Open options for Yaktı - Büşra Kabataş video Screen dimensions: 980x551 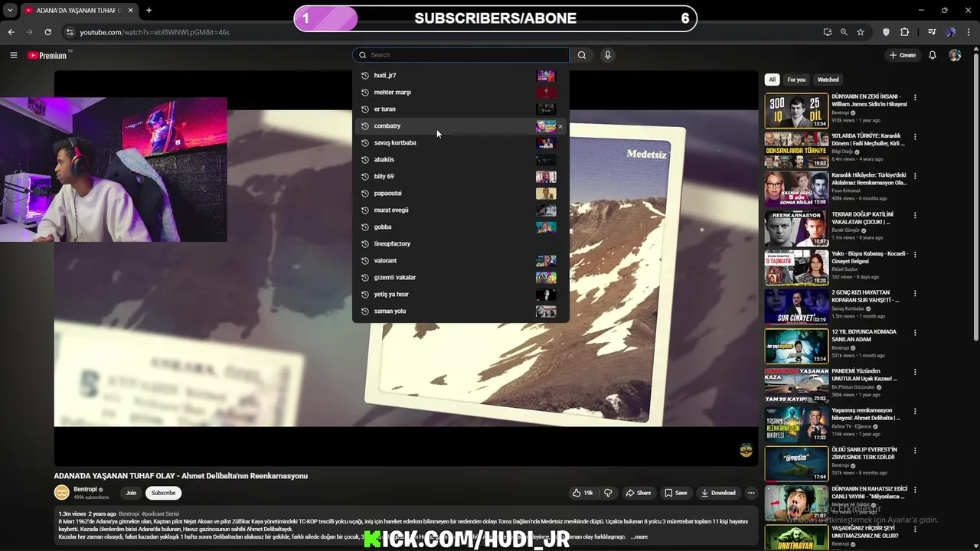coord(915,255)
